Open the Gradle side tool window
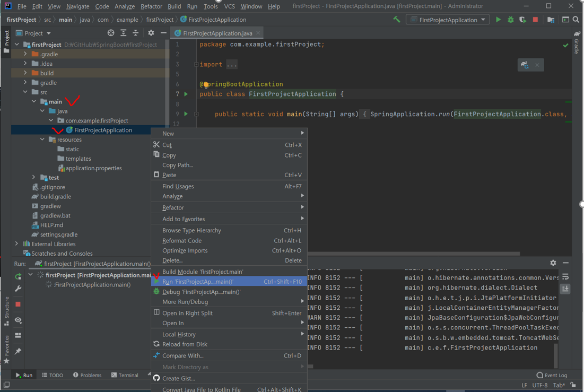Viewport: 584px width, 392px height. 577,42
